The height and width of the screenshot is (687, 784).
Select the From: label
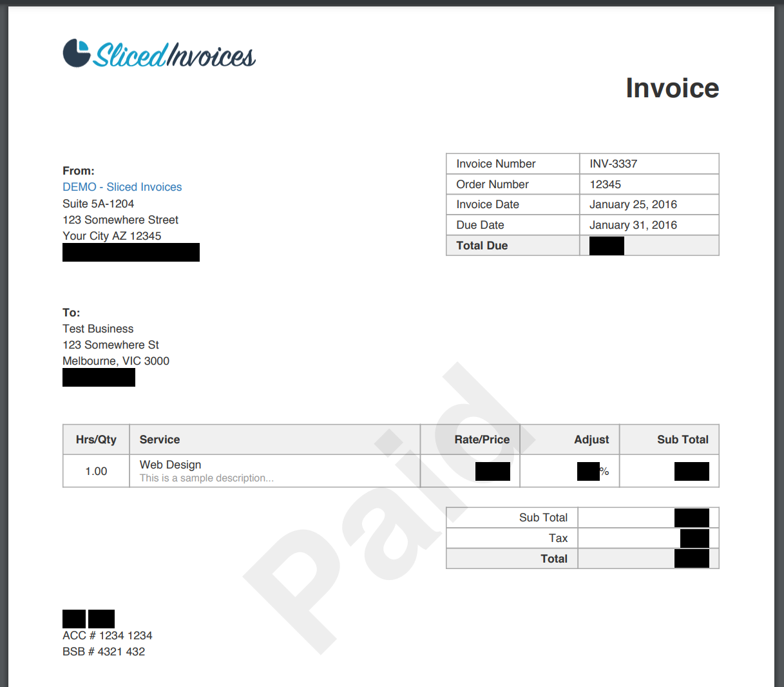(x=79, y=171)
